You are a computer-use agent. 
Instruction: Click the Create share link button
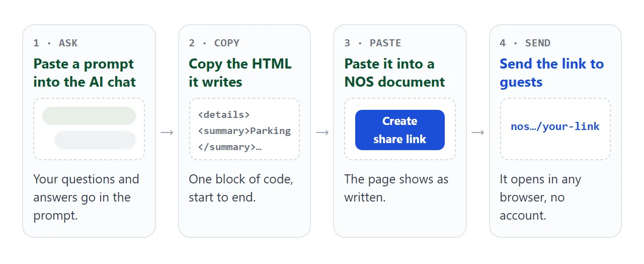(400, 130)
